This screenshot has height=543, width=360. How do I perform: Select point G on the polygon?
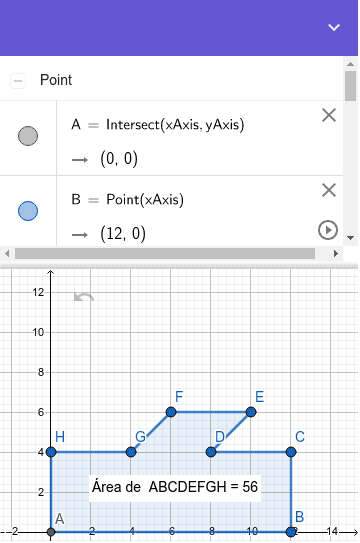[x=131, y=452]
